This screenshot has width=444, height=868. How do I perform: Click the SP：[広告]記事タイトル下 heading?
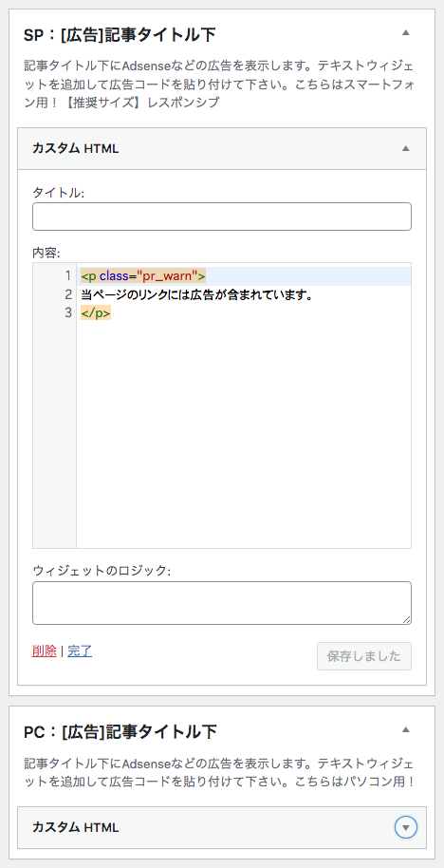point(120,35)
